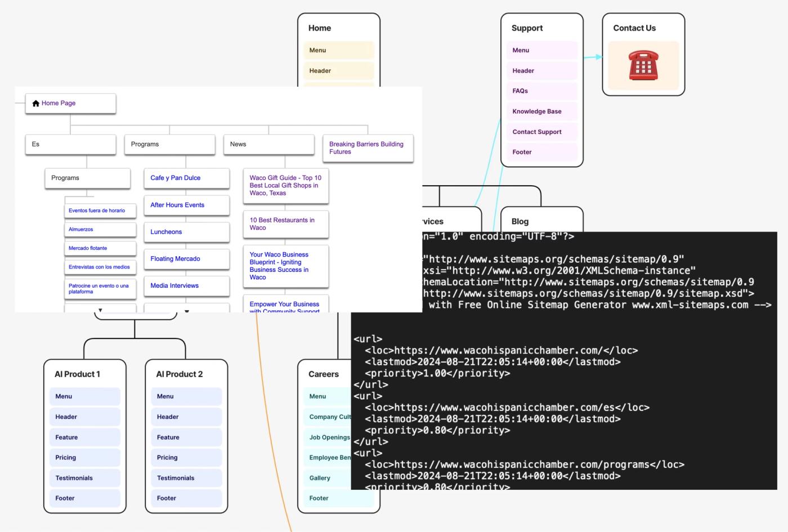Open Eventos fuera de horario link

coord(100,211)
